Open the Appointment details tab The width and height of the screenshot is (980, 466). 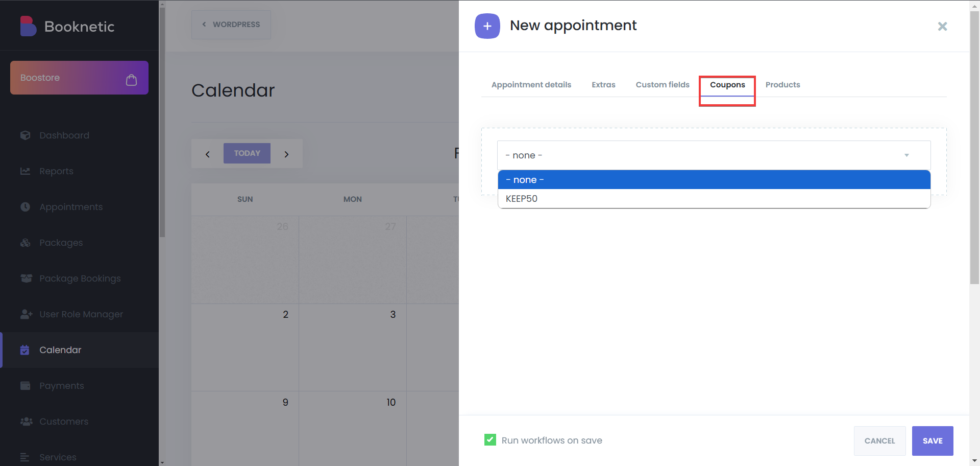531,85
